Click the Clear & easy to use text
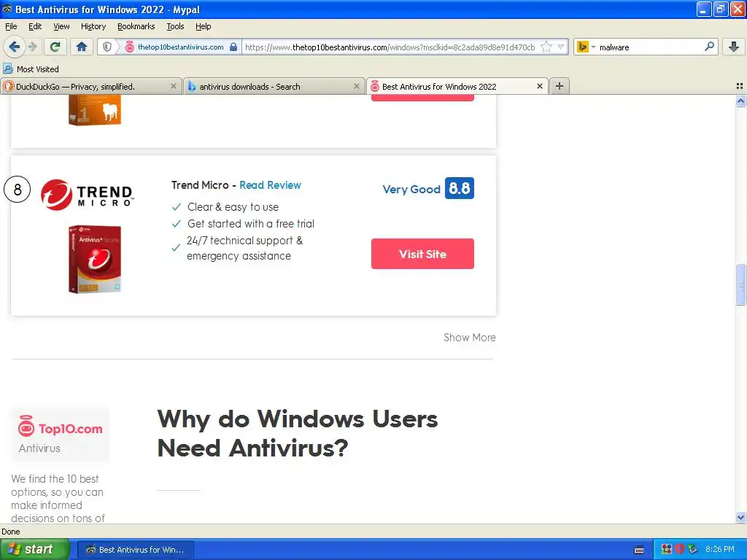 [233, 207]
